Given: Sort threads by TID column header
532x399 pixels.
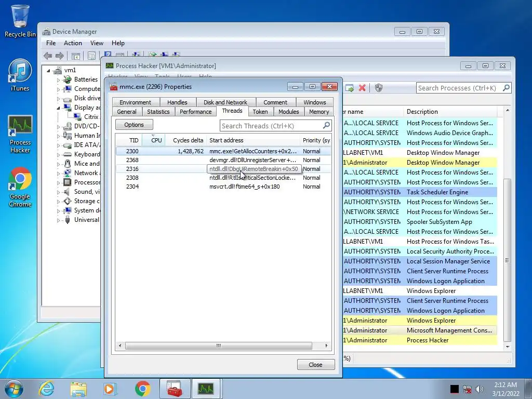Looking at the screenshot, I should click(x=129, y=140).
